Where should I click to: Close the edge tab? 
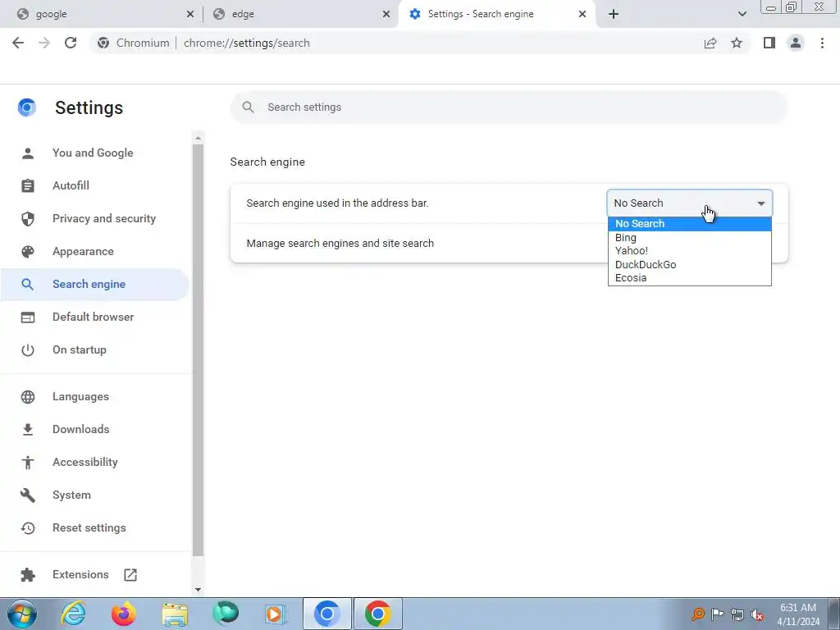pos(386,14)
